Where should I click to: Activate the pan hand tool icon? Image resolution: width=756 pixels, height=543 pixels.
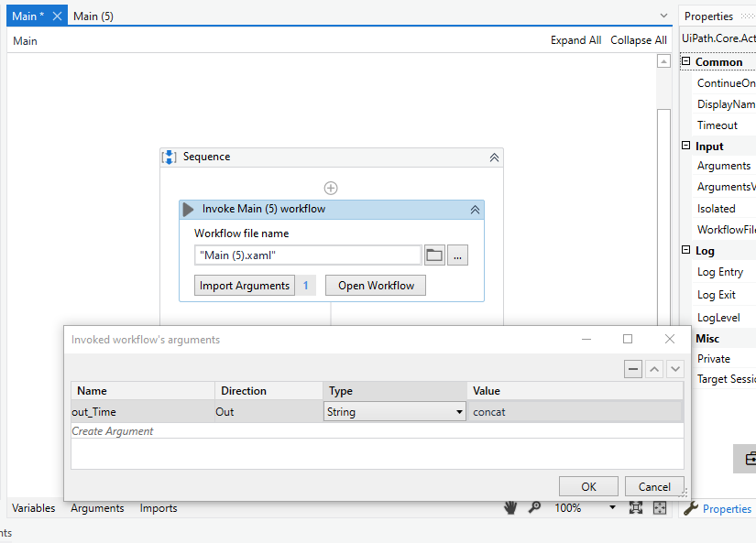pos(510,508)
